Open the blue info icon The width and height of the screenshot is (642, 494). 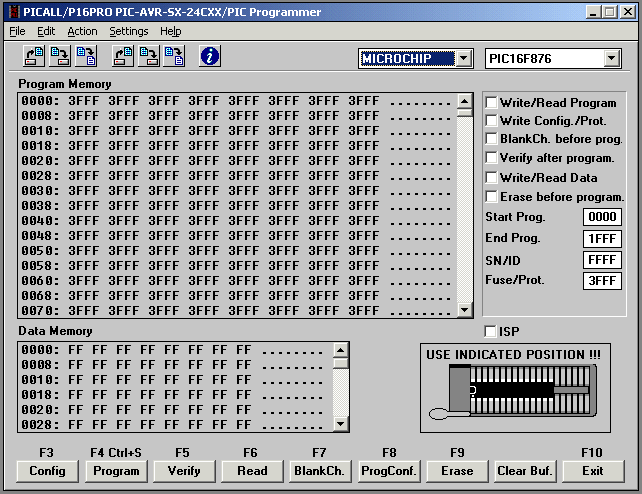210,56
